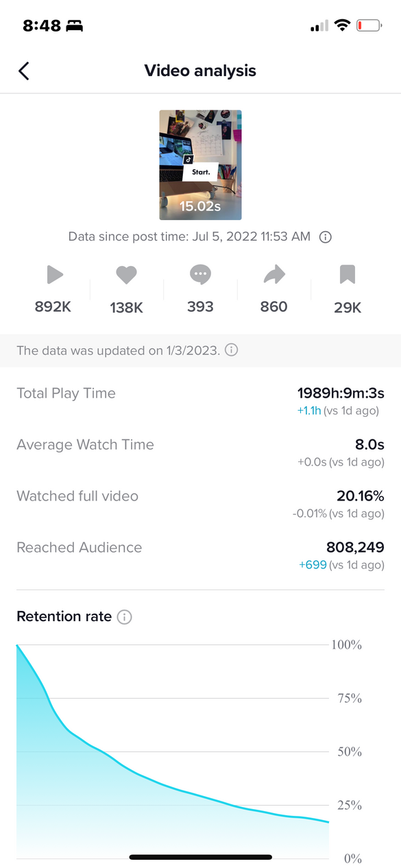Select the Average Watch Time row

click(200, 453)
